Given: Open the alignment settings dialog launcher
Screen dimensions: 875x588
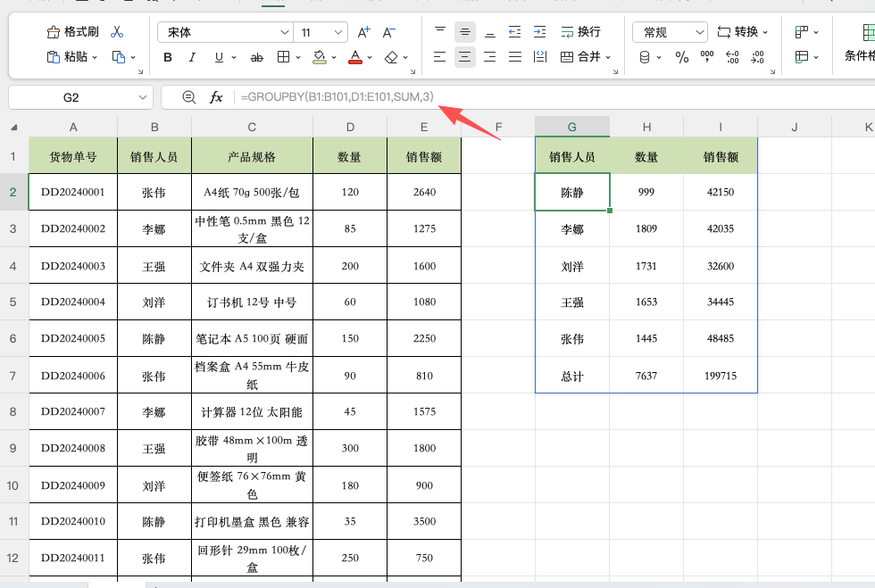Looking at the screenshot, I should (615, 72).
